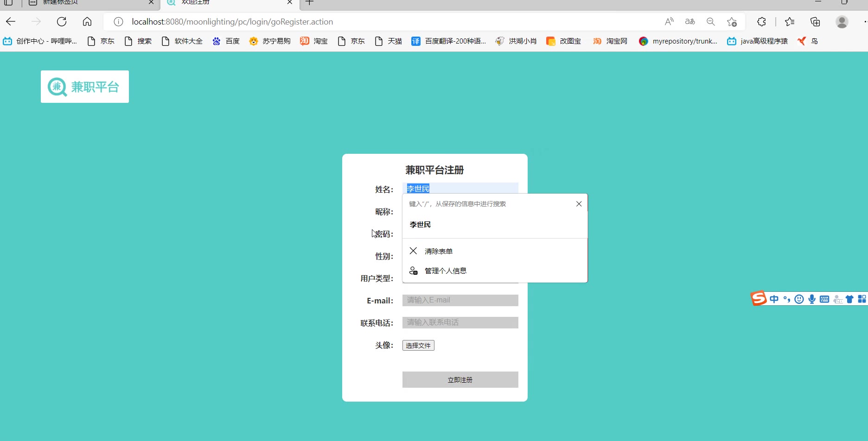Image resolution: width=868 pixels, height=441 pixels.
Task: Open the 淘宝 bookmark
Action: [x=314, y=41]
